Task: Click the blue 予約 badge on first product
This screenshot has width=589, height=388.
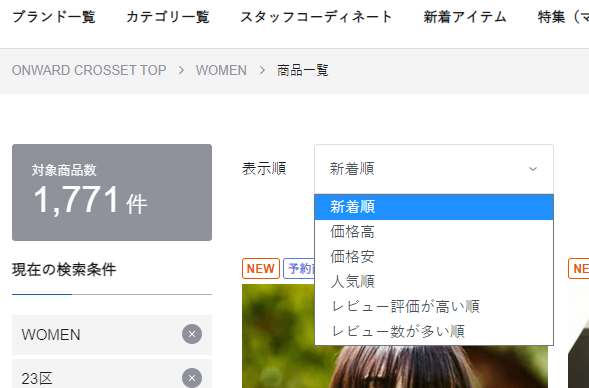Action: [299, 269]
